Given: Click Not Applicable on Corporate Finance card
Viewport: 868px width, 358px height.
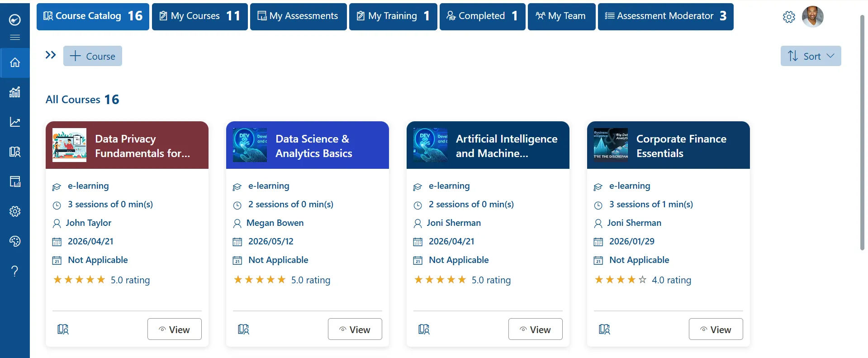Looking at the screenshot, I should pyautogui.click(x=639, y=260).
